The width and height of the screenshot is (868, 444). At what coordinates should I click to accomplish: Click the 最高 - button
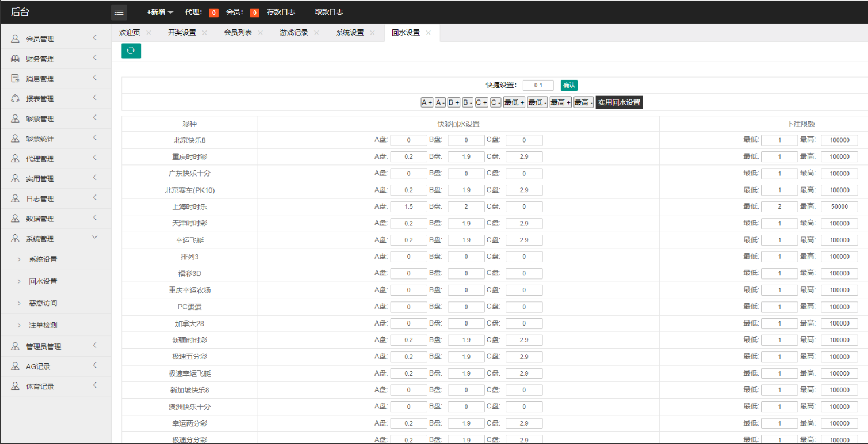[584, 102]
